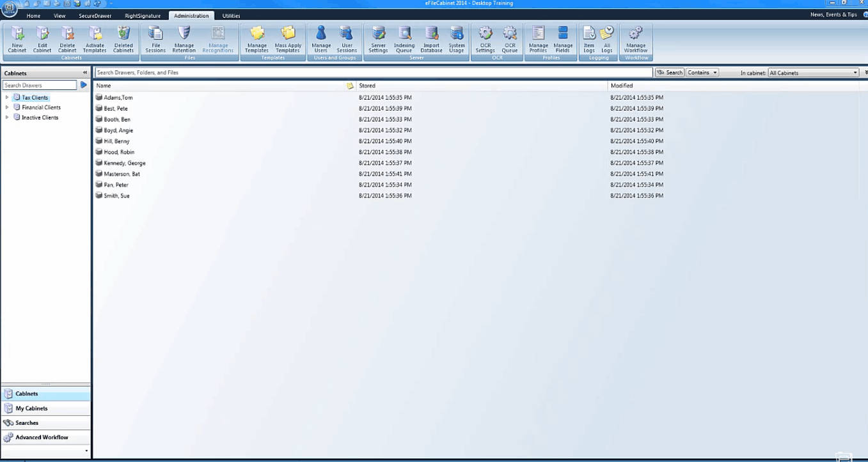Click the Search Drawers input field
868x462 pixels.
tap(40, 85)
